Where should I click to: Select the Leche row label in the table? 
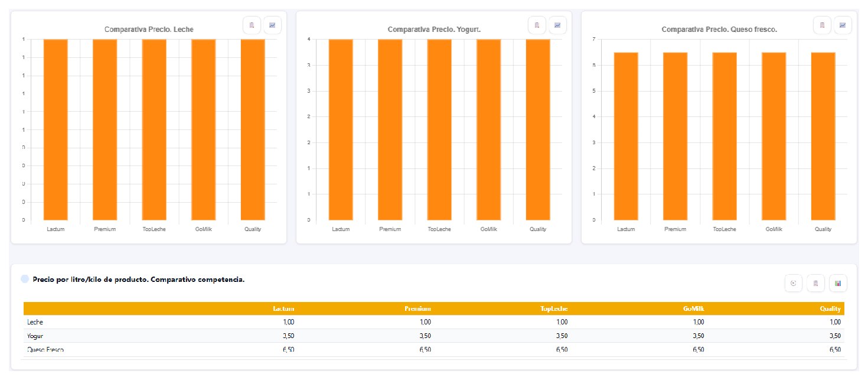pos(35,322)
